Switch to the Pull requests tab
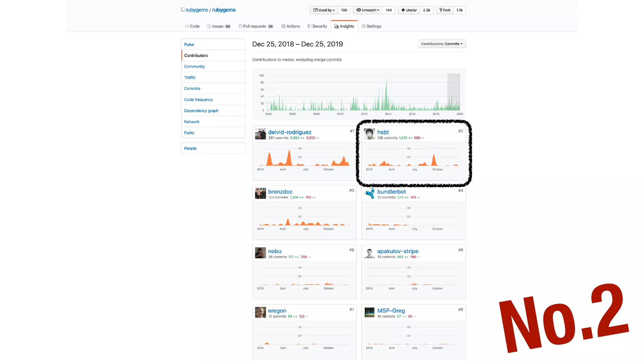Image resolution: width=644 pixels, height=362 pixels. pyautogui.click(x=256, y=26)
